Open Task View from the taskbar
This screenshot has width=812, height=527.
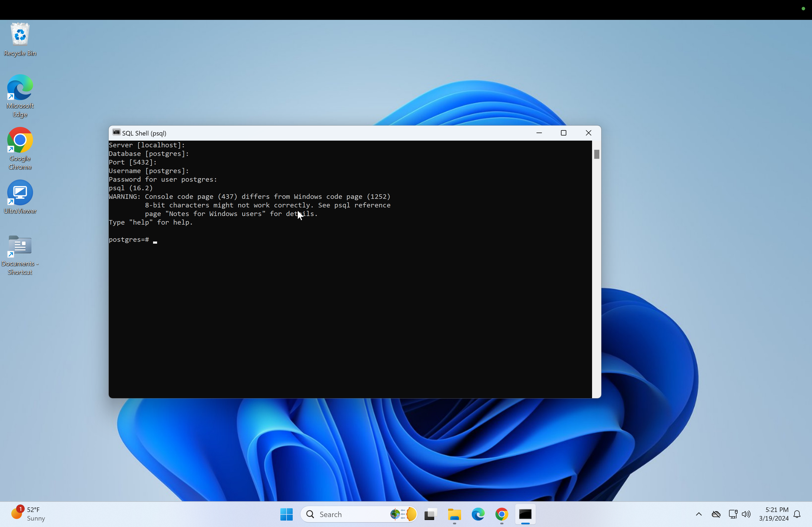click(430, 514)
